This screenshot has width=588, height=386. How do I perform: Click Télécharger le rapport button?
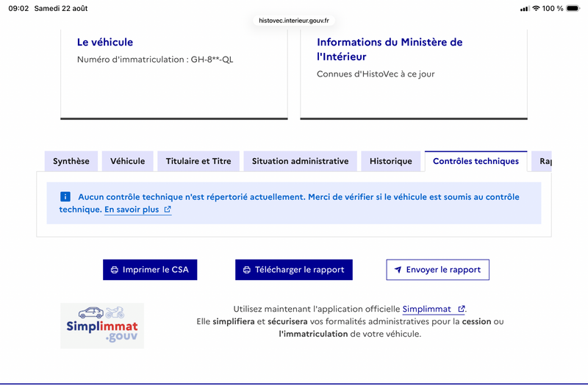tap(293, 270)
